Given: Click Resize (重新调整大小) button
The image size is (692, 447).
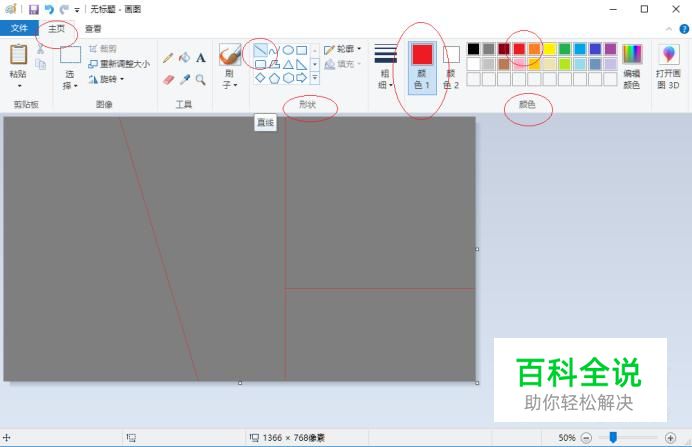Looking at the screenshot, I should pyautogui.click(x=119, y=64).
